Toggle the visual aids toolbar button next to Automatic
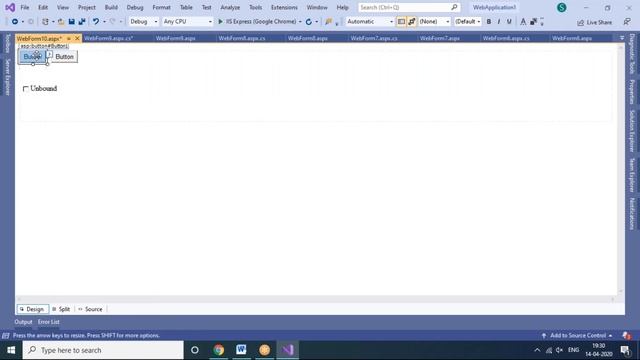This screenshot has width=640, height=360. [x=401, y=22]
